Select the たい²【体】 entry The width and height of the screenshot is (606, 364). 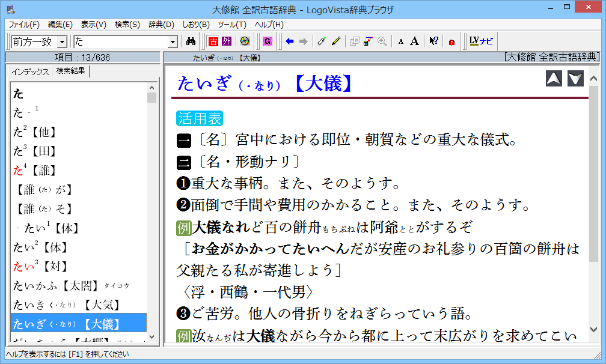point(41,247)
